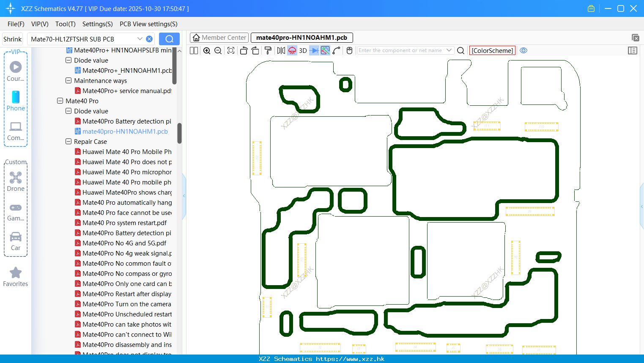Click the detach window icon at top right
Viewport: 644px width, 363px height.
click(x=635, y=38)
